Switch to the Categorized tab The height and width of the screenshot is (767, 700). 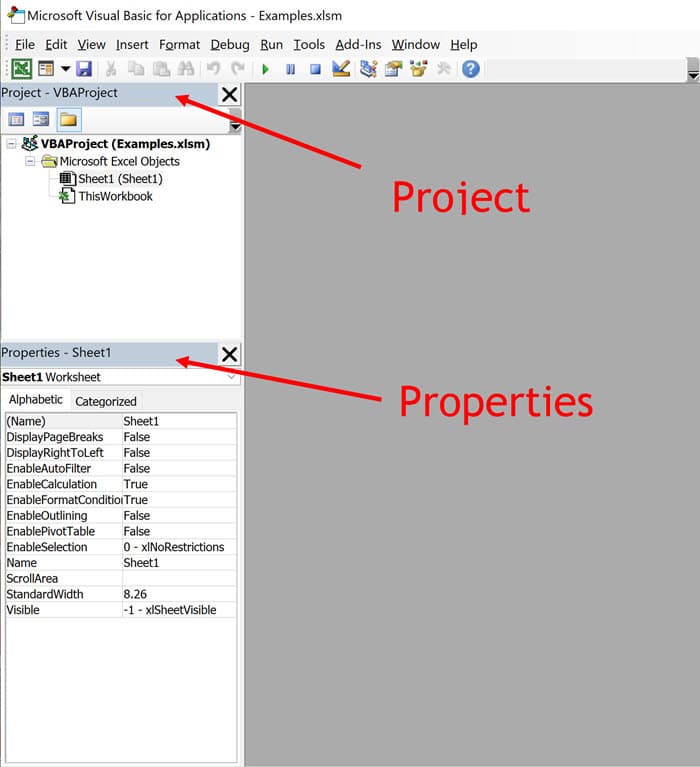click(106, 402)
